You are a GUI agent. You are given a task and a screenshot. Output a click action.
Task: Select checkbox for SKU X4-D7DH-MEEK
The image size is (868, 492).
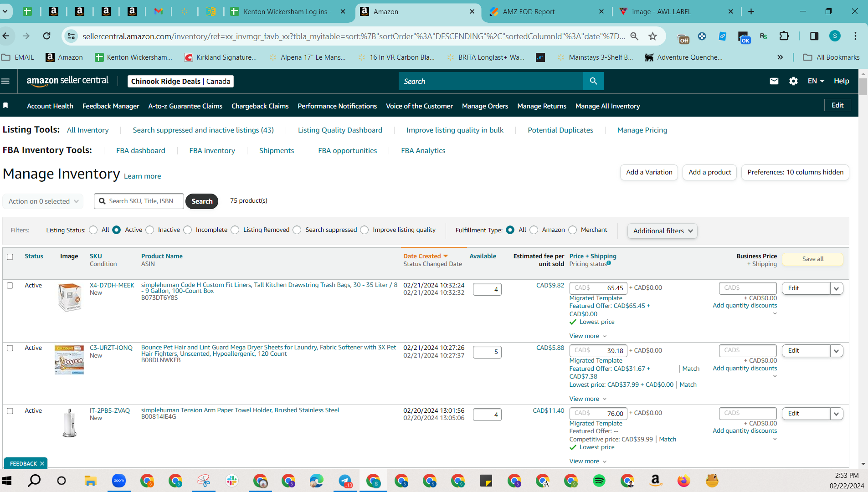(10, 286)
